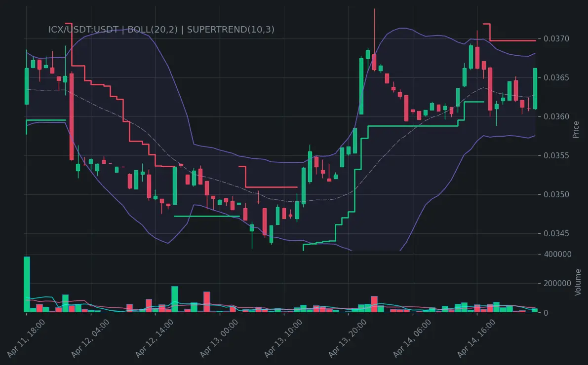Click the tall green candle rising to 0.0367 at Apr 13, 20:00

pyautogui.click(x=361, y=86)
